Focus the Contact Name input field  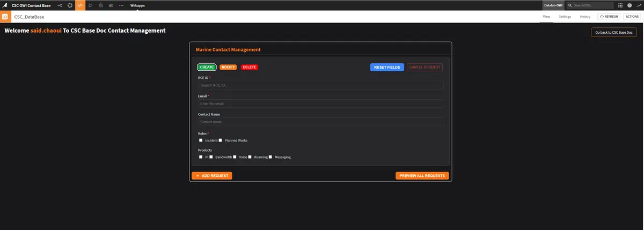(320, 122)
